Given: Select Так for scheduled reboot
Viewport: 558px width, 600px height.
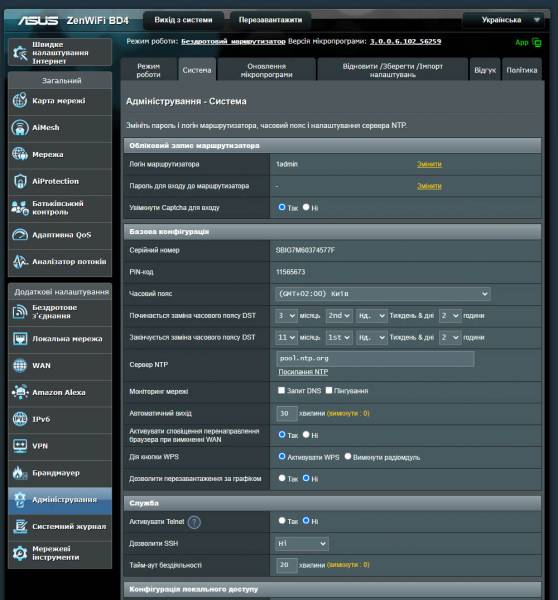Looking at the screenshot, I should point(282,478).
